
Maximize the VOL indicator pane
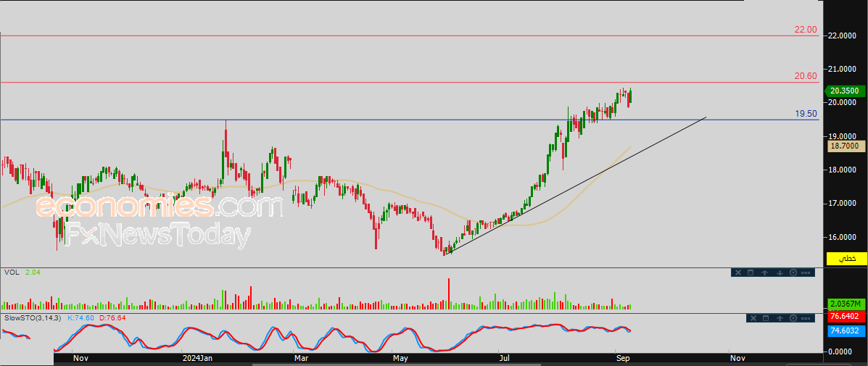[751, 273]
